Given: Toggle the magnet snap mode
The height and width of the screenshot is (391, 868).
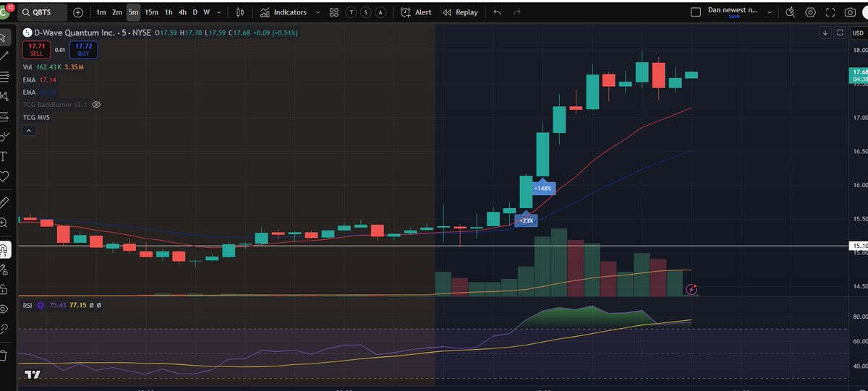Looking at the screenshot, I should pos(4,250).
